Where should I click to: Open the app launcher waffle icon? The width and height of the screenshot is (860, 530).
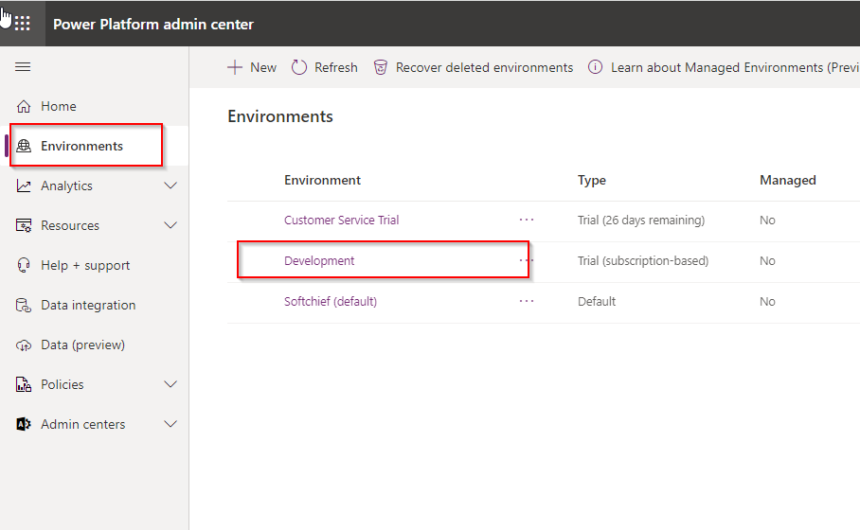click(22, 24)
